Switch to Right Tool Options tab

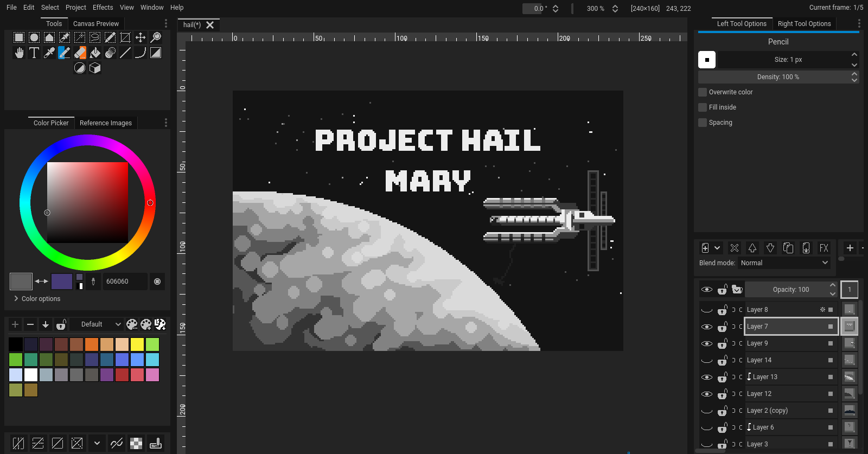(804, 24)
